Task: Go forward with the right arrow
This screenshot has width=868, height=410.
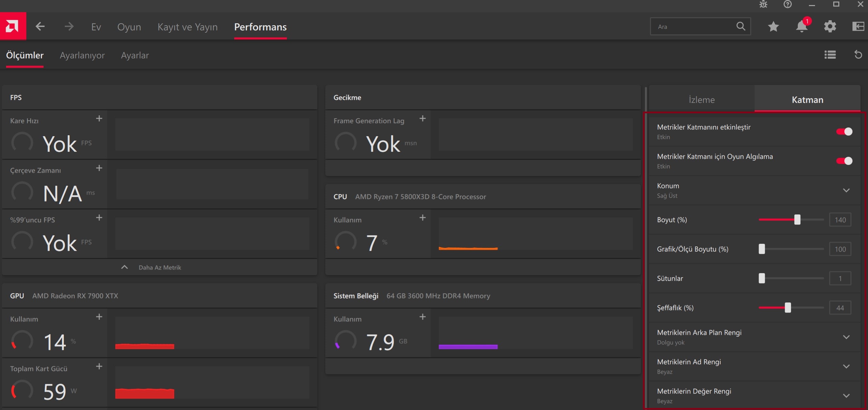Action: (x=69, y=26)
